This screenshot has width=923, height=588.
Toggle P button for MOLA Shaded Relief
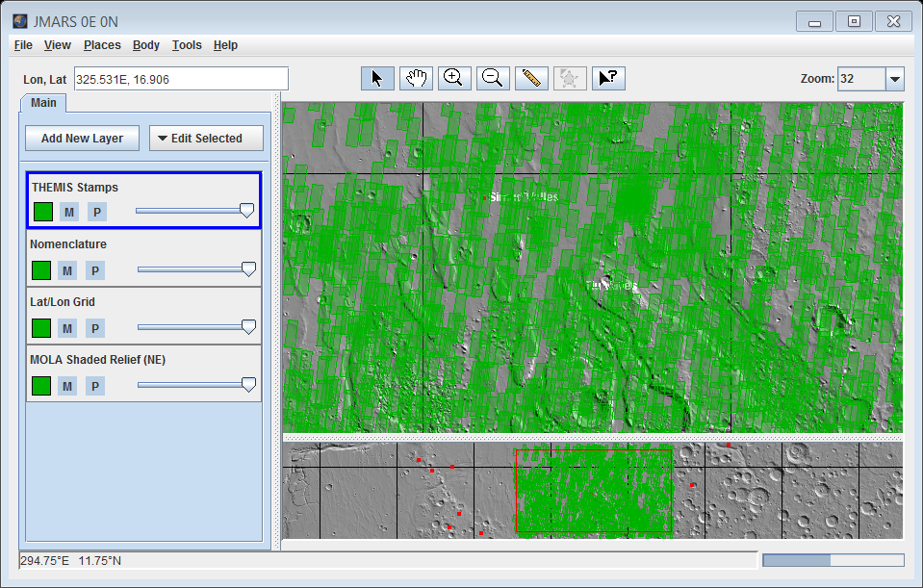point(95,386)
